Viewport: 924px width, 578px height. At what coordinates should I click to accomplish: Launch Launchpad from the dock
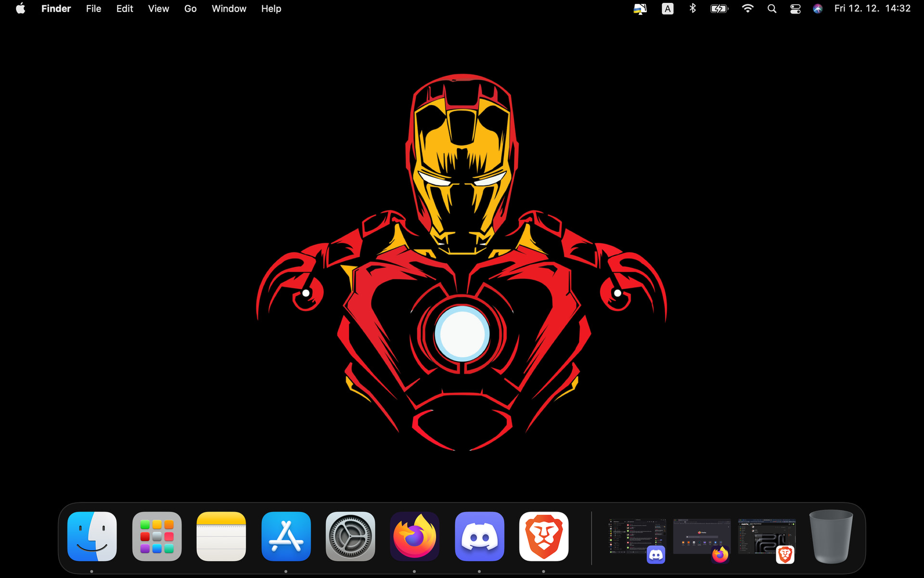[x=157, y=536]
